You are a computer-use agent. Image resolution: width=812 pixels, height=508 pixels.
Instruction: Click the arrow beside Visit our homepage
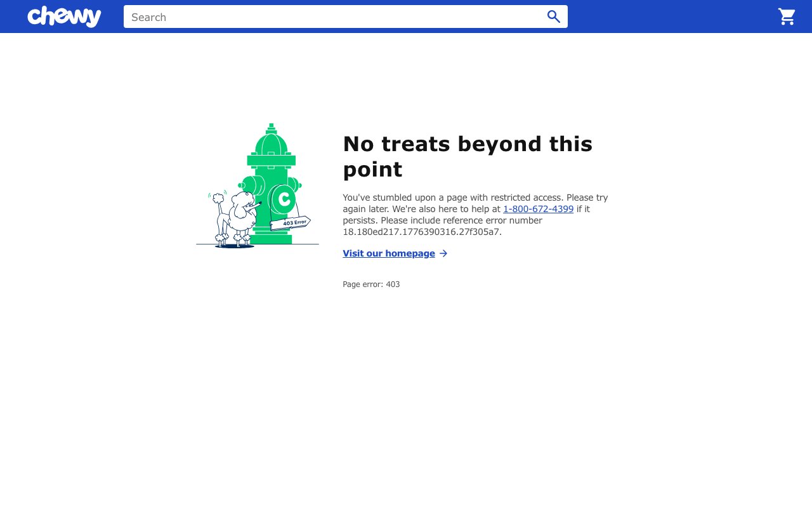pyautogui.click(x=443, y=253)
